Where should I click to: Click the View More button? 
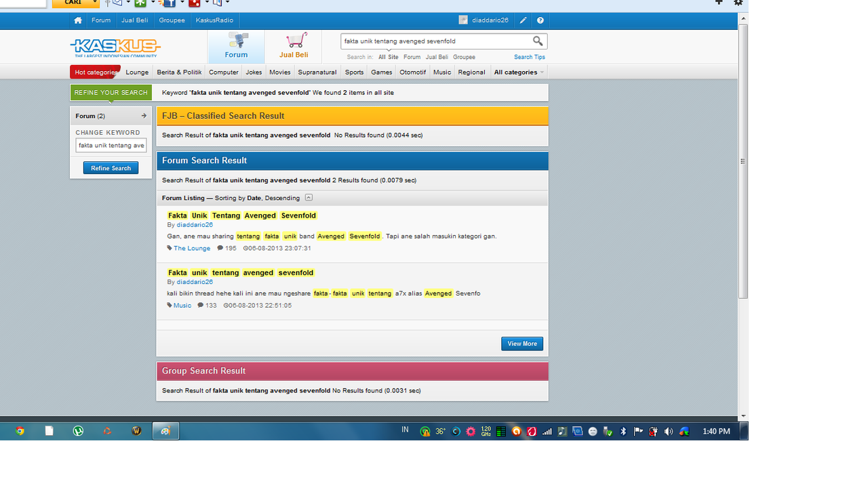tap(522, 344)
